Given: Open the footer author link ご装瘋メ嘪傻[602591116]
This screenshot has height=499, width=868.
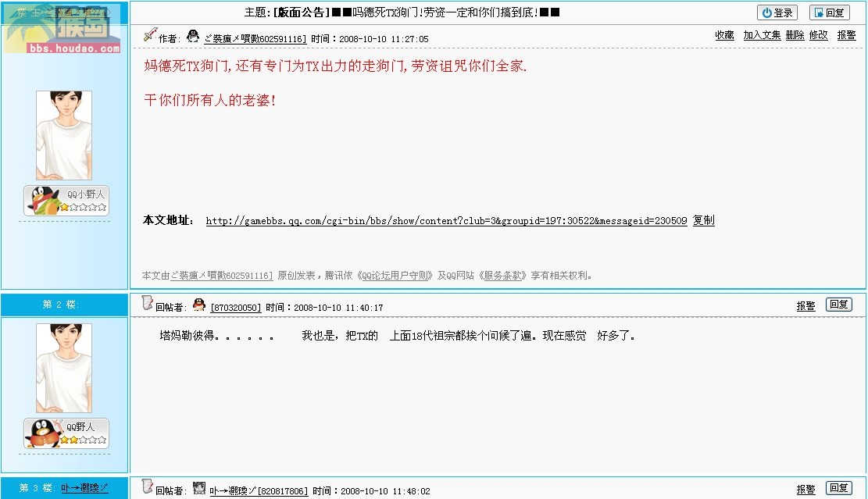Looking at the screenshot, I should pos(221,276).
